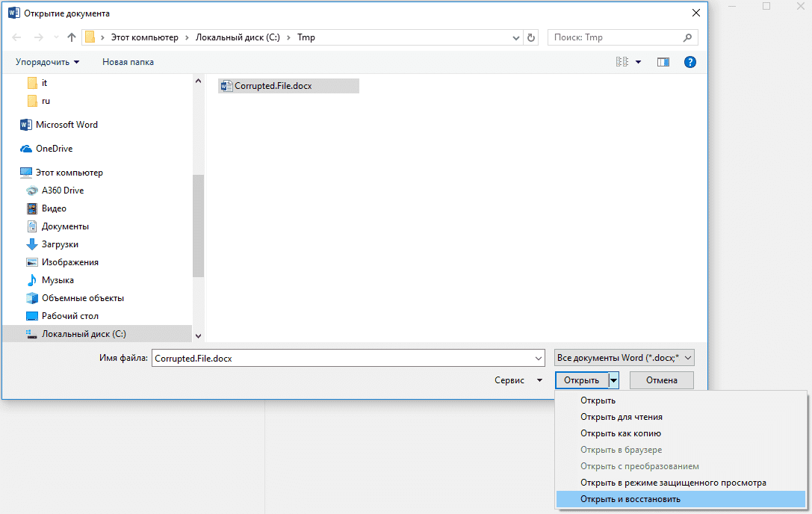The height and width of the screenshot is (514, 812).
Task: Go forward using the forward arrow
Action: coord(38,37)
